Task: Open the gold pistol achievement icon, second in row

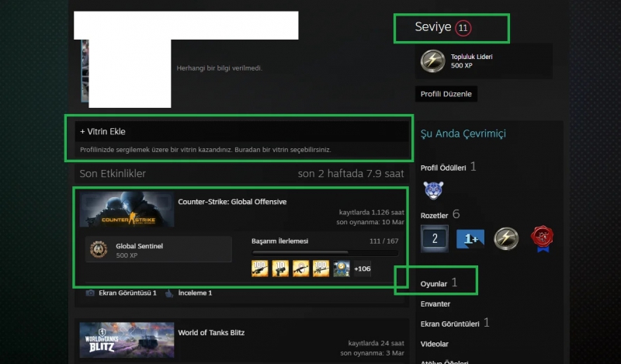Action: click(280, 268)
